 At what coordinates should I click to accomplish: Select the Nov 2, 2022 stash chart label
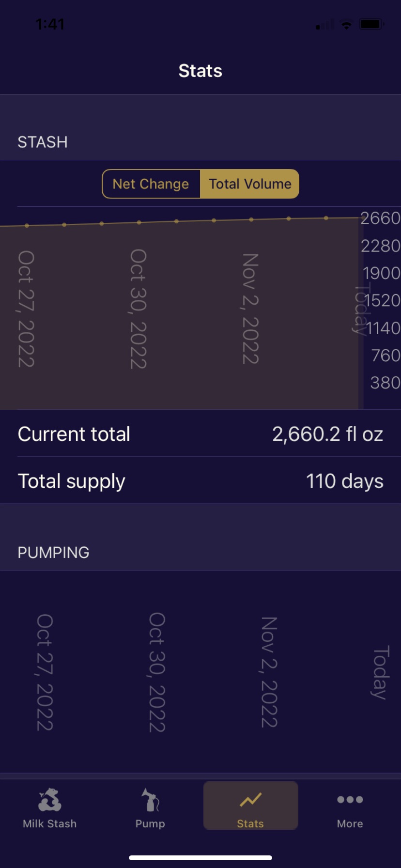click(x=250, y=309)
